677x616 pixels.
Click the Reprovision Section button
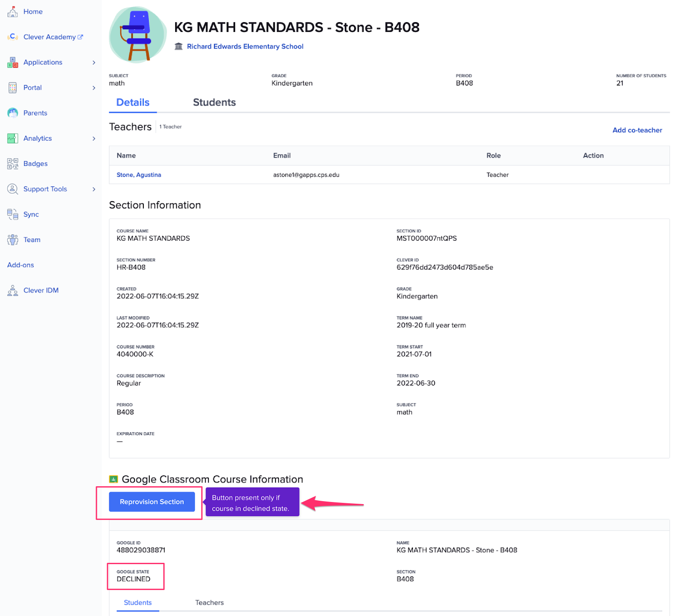[152, 502]
